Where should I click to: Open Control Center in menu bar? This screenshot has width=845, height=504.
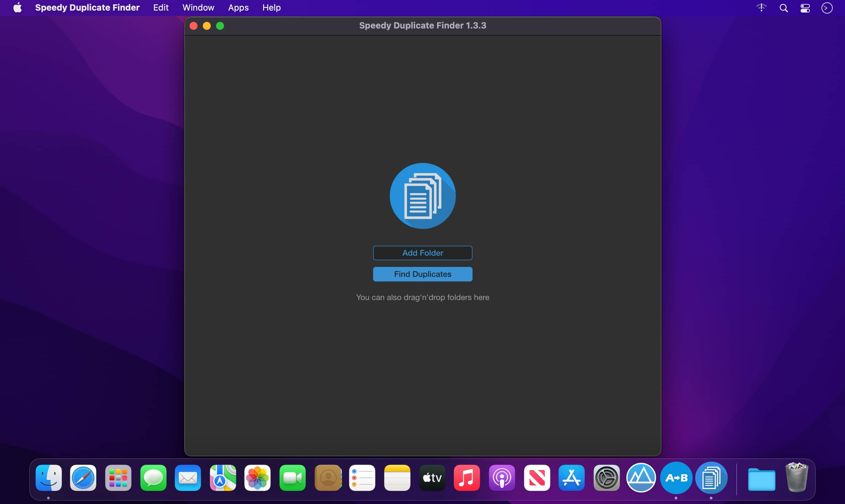tap(805, 8)
